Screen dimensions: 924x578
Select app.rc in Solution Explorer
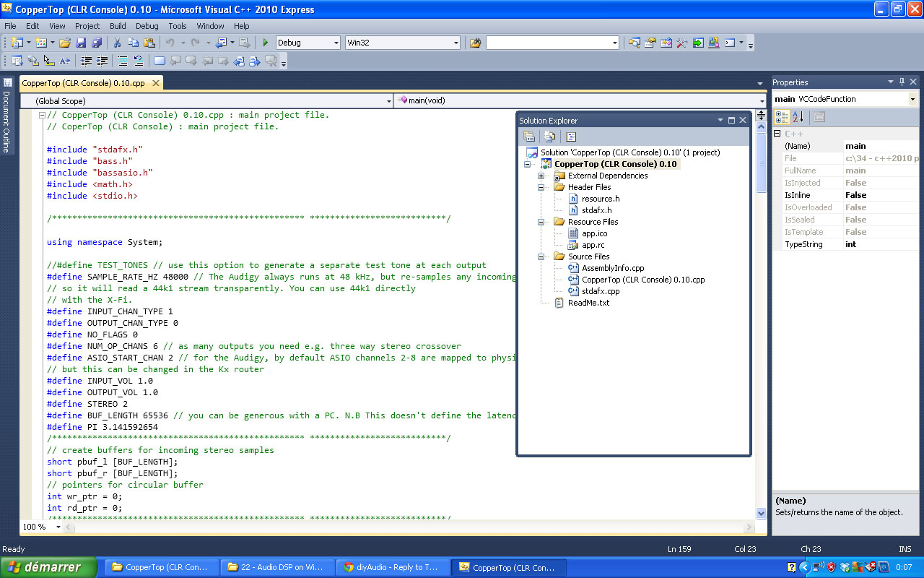[x=594, y=245]
